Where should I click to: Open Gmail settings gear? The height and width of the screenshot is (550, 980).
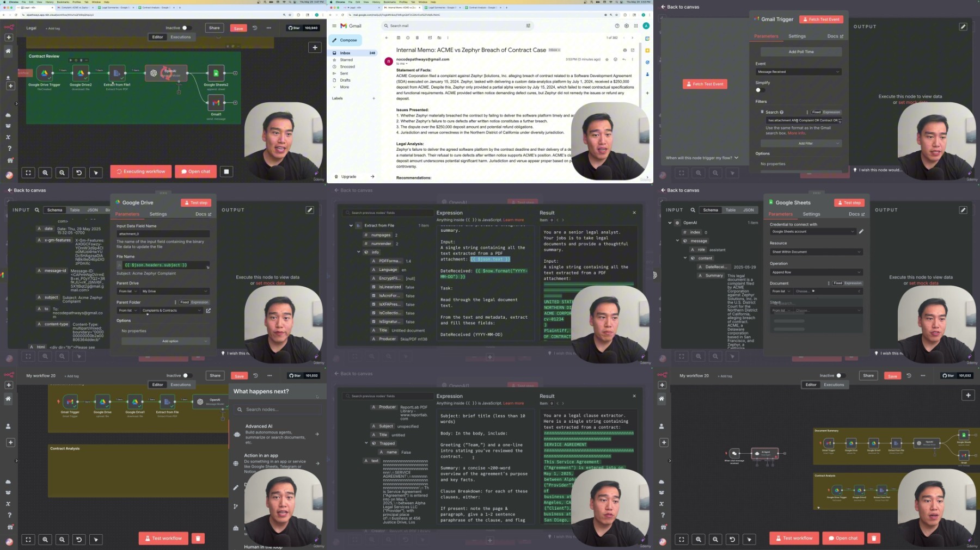627,26
